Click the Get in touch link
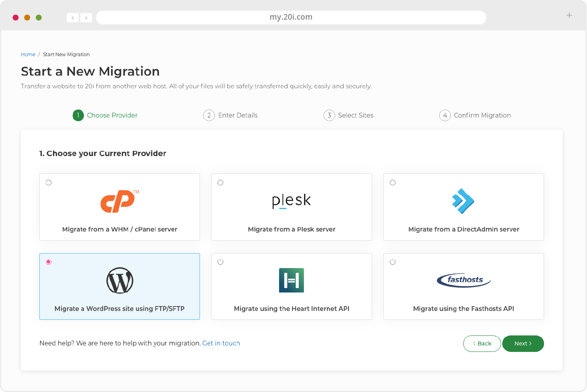 tap(221, 343)
